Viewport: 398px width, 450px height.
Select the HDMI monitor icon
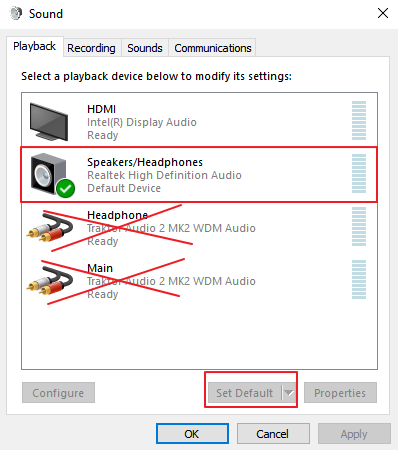click(49, 122)
